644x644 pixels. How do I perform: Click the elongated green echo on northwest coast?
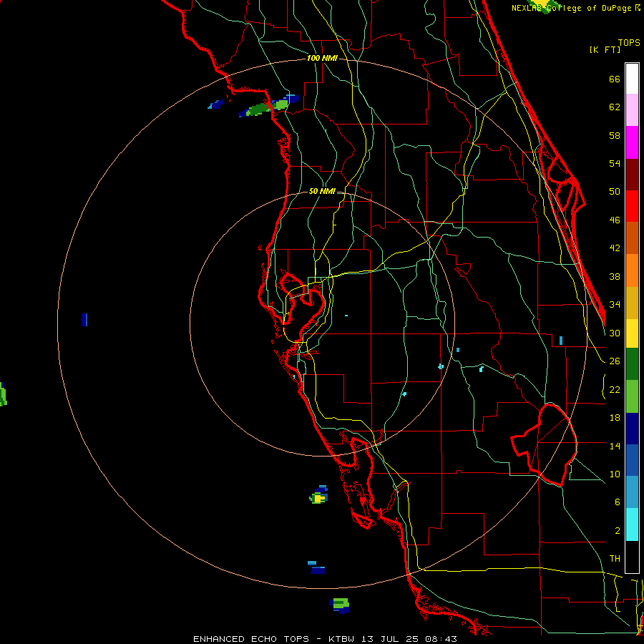(268, 106)
